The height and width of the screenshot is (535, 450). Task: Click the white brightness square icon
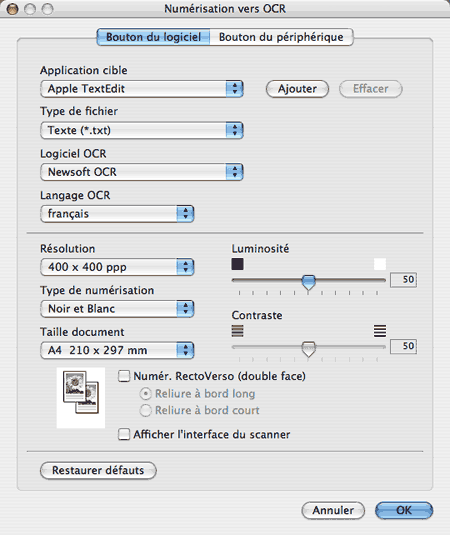click(380, 264)
